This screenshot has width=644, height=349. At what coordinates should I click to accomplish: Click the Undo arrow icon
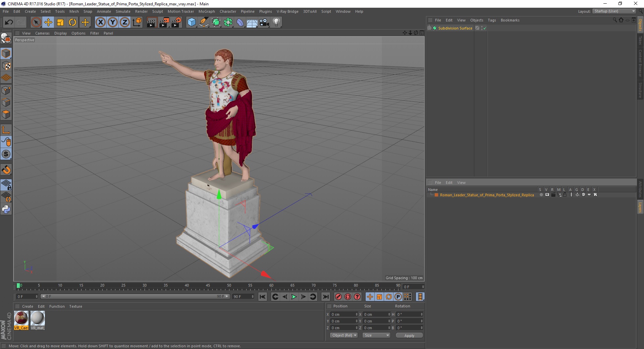coord(9,22)
